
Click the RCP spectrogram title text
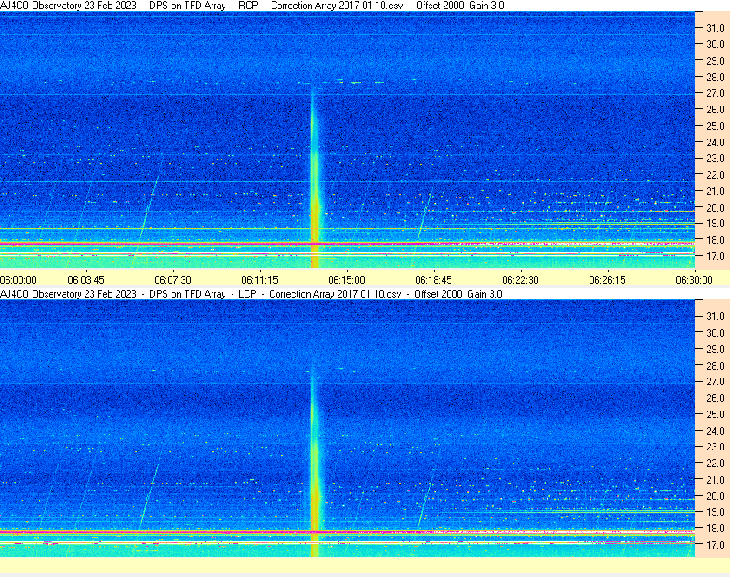(x=252, y=6)
